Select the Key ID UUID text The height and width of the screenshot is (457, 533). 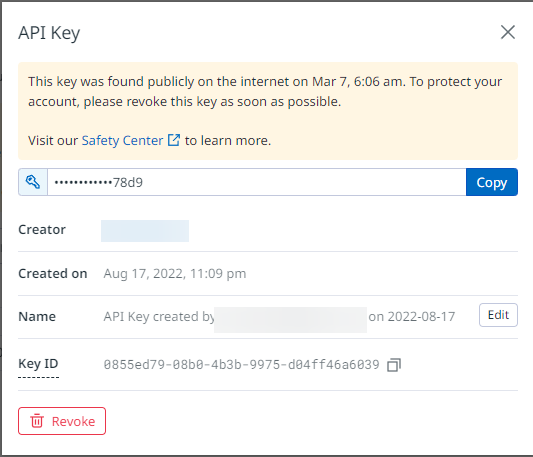241,365
